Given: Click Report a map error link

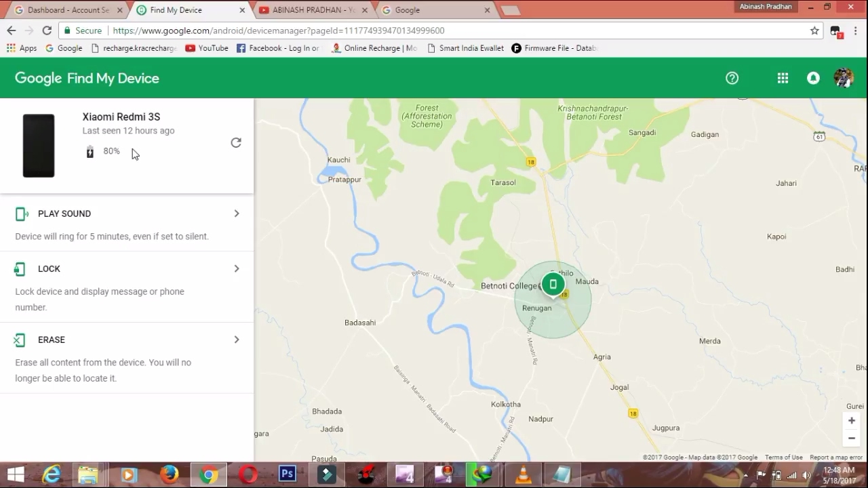Looking at the screenshot, I should coord(836,457).
